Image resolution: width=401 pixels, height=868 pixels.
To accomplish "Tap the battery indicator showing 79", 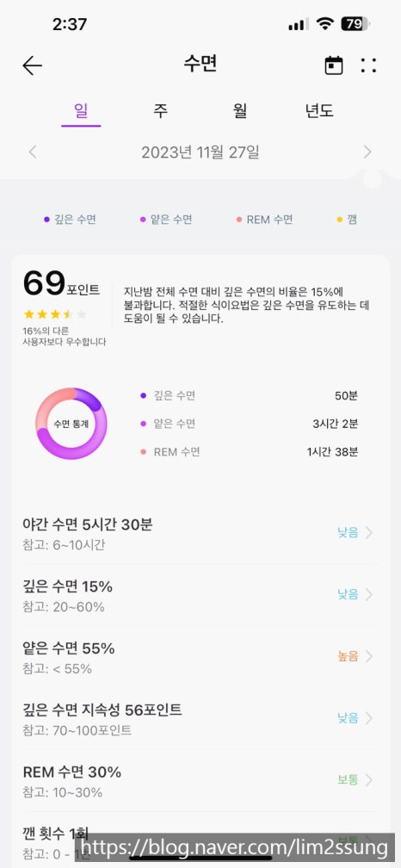I will [355, 24].
